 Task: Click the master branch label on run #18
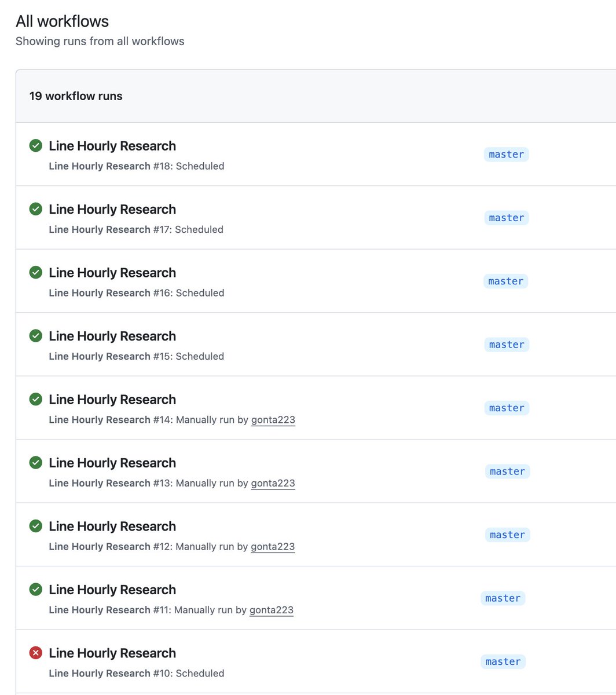[507, 154]
